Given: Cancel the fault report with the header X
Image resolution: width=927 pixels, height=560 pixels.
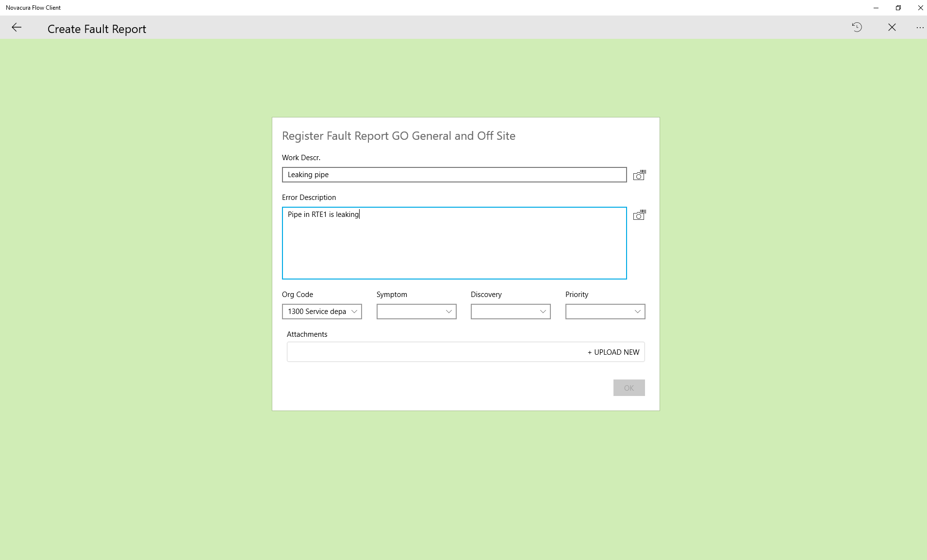Looking at the screenshot, I should 892,27.
